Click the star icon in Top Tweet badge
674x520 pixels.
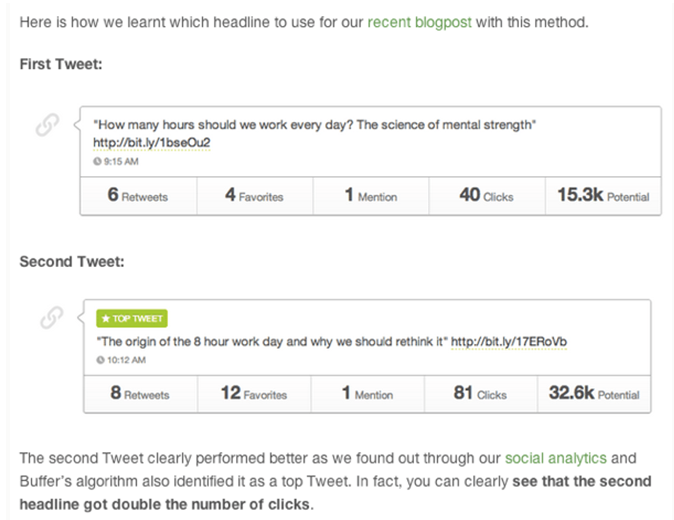point(106,319)
